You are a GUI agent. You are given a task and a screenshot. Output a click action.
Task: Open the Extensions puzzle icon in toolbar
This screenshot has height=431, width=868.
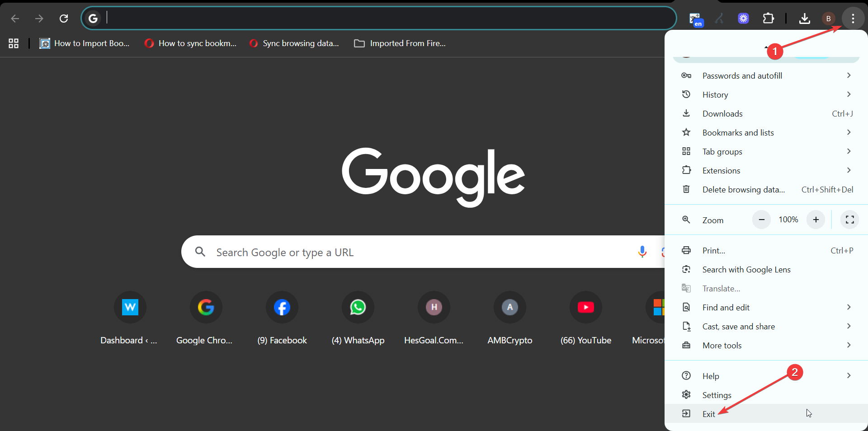click(x=768, y=19)
